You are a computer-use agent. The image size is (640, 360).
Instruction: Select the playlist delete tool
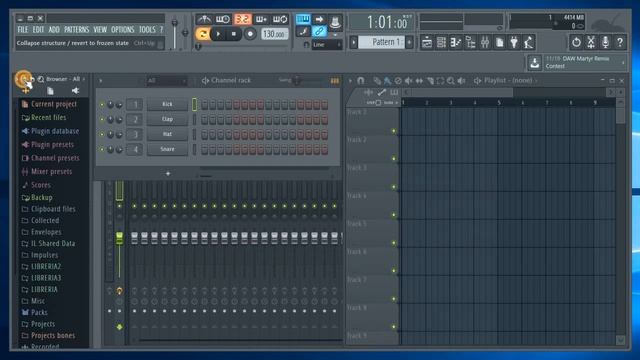coord(398,81)
